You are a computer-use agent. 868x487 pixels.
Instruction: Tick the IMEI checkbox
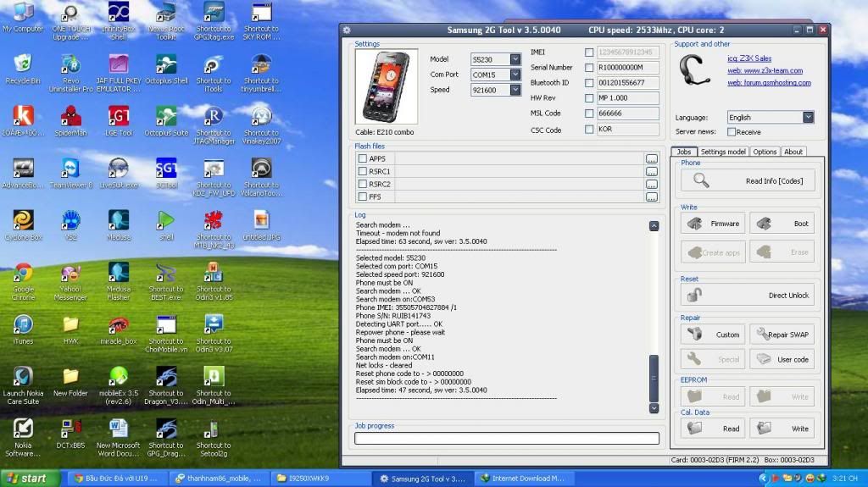589,53
